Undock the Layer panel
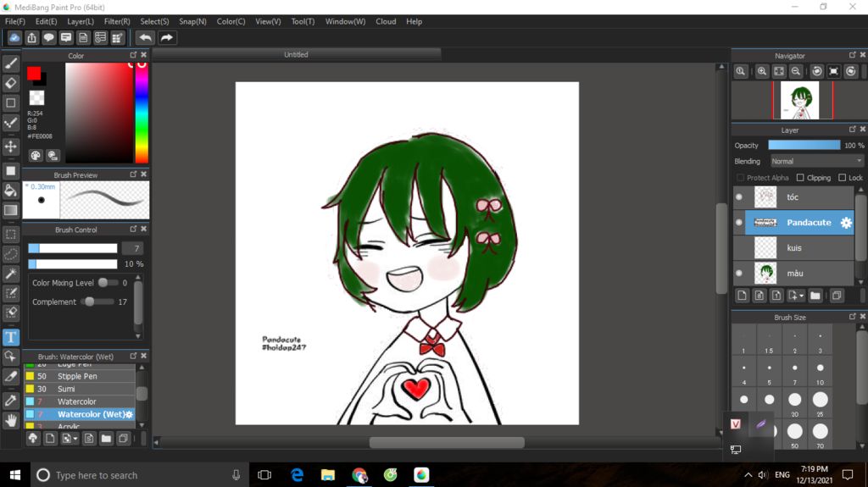The image size is (868, 487). point(853,129)
